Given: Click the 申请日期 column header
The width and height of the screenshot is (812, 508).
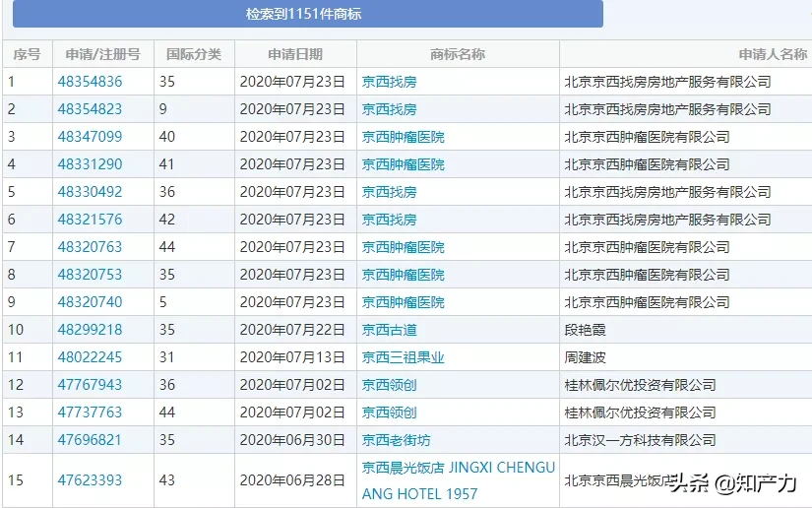Looking at the screenshot, I should [x=295, y=54].
